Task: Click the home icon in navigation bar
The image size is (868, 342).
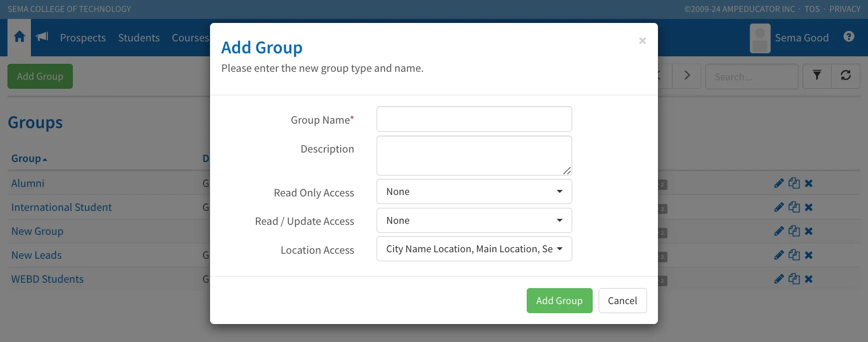Action: tap(19, 37)
